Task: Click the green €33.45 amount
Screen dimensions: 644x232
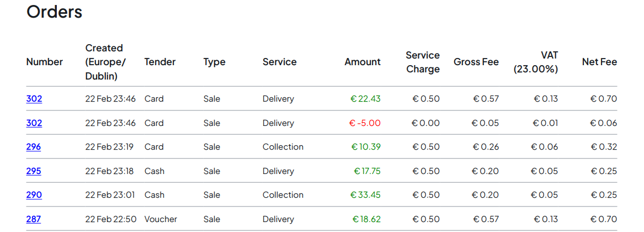Action: pyautogui.click(x=365, y=195)
